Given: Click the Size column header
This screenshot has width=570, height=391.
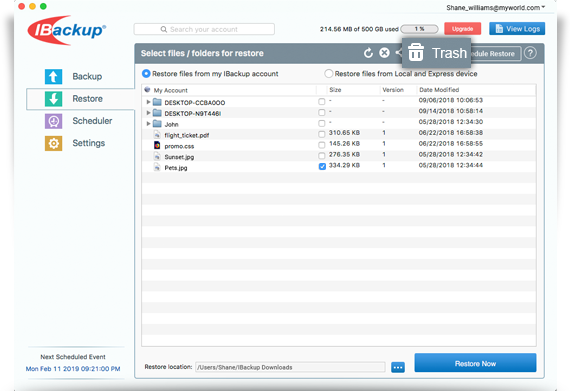Looking at the screenshot, I should pos(335,90).
